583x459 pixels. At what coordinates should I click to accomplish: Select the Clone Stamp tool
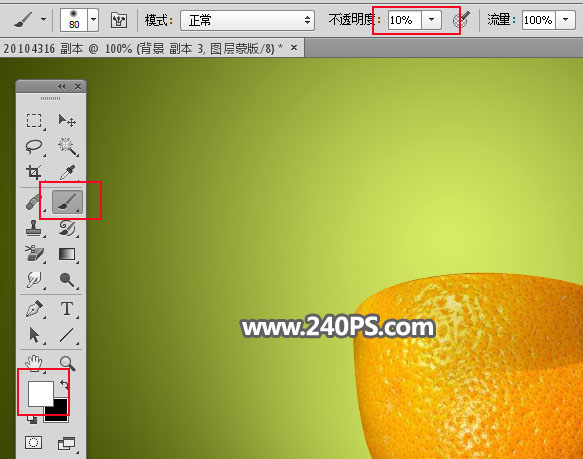[x=34, y=228]
